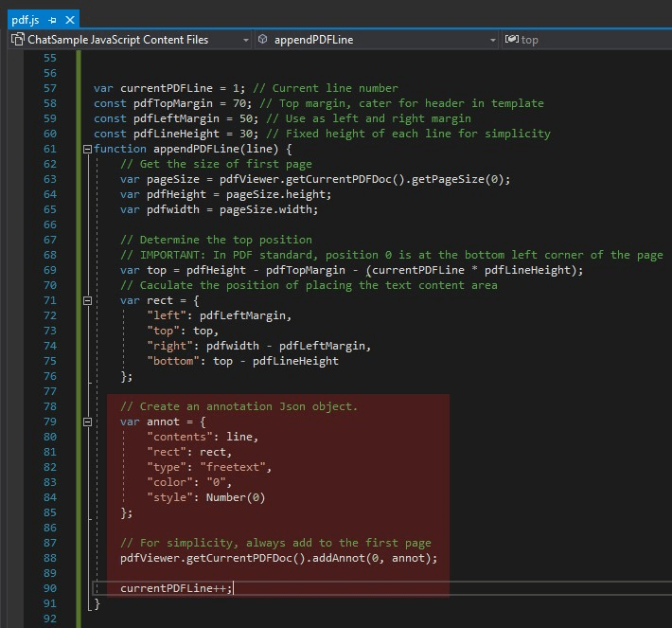Screen dimensions: 672x628
Task: Click 'currentPDFLine' in the line 57 declaration
Action: click(x=167, y=88)
